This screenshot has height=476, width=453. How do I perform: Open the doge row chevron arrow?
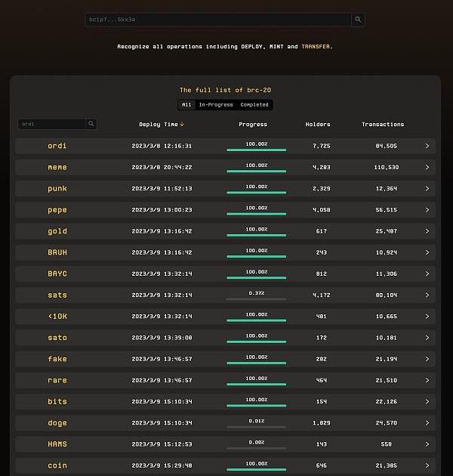[427, 423]
